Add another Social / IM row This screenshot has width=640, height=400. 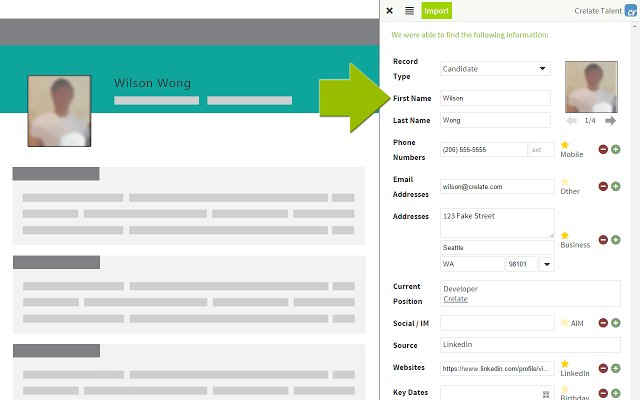click(x=616, y=323)
